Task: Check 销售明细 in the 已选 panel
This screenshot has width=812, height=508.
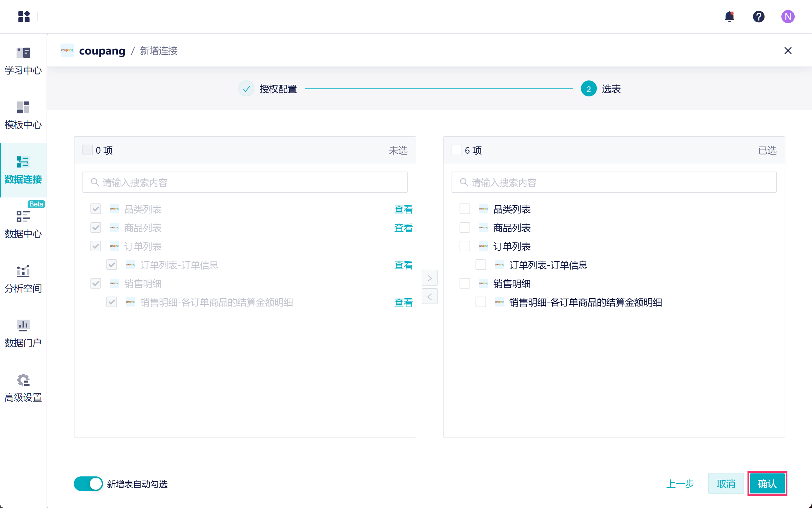Action: tap(465, 284)
